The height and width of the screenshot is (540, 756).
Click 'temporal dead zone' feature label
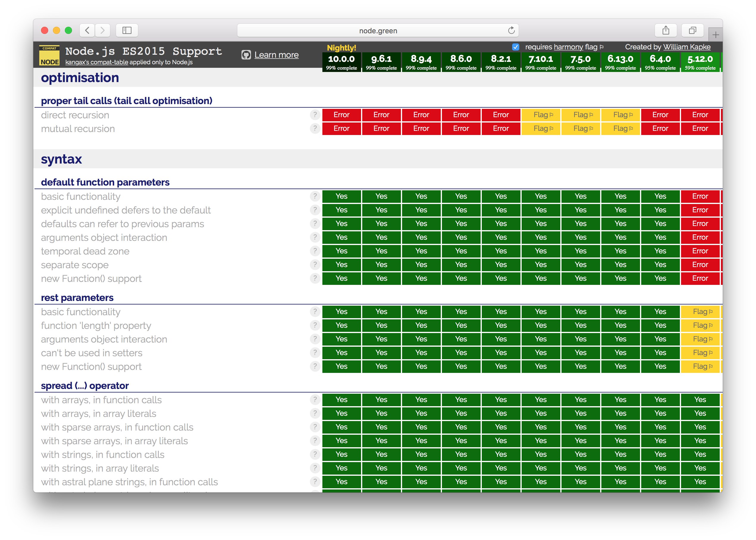click(85, 251)
